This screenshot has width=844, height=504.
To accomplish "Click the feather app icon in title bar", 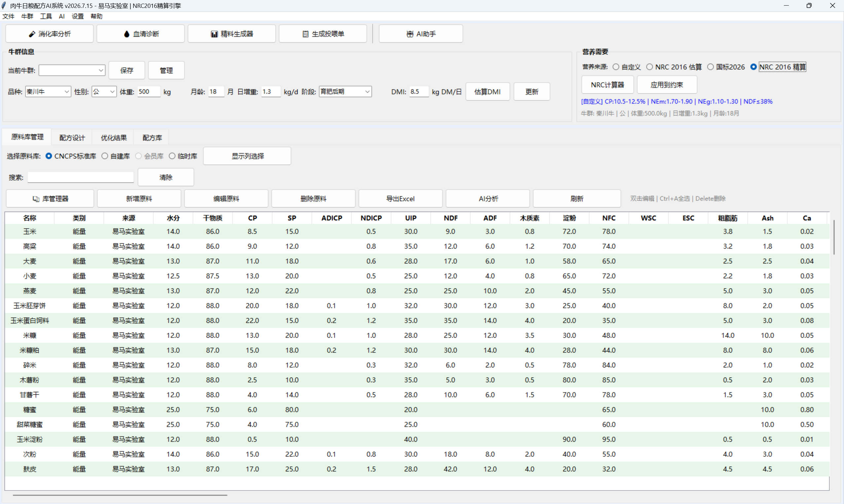I will 4,5.
